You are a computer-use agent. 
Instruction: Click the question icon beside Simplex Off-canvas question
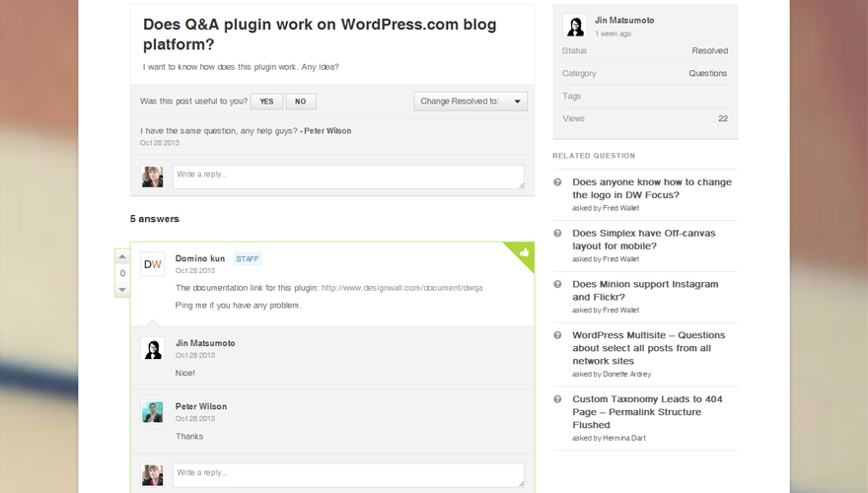(557, 233)
